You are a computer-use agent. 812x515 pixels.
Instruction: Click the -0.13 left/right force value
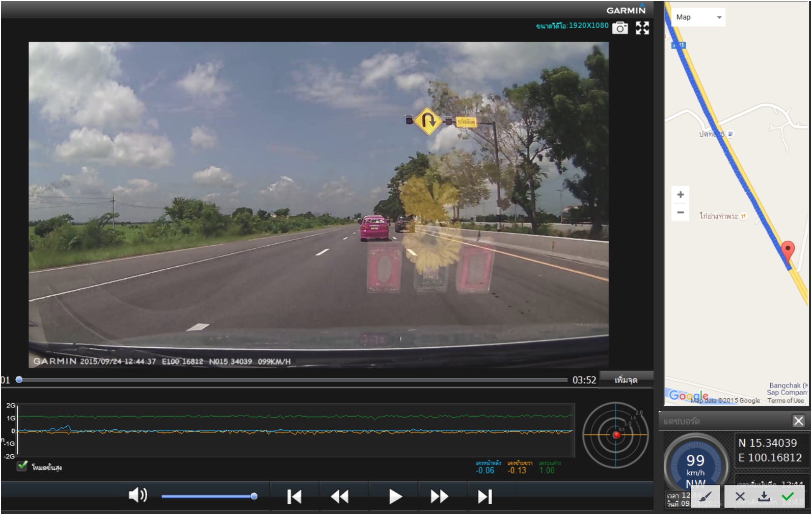click(517, 471)
